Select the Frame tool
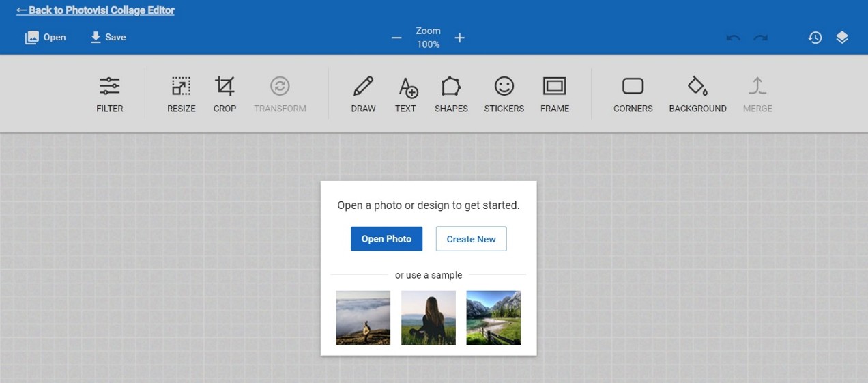Screen dimensions: 868x383 click(x=555, y=94)
